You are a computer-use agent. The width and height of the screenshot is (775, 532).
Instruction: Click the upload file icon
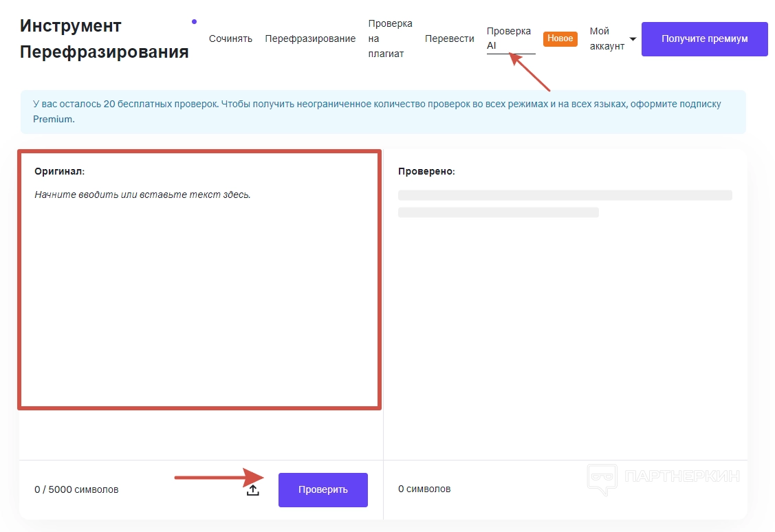(252, 489)
